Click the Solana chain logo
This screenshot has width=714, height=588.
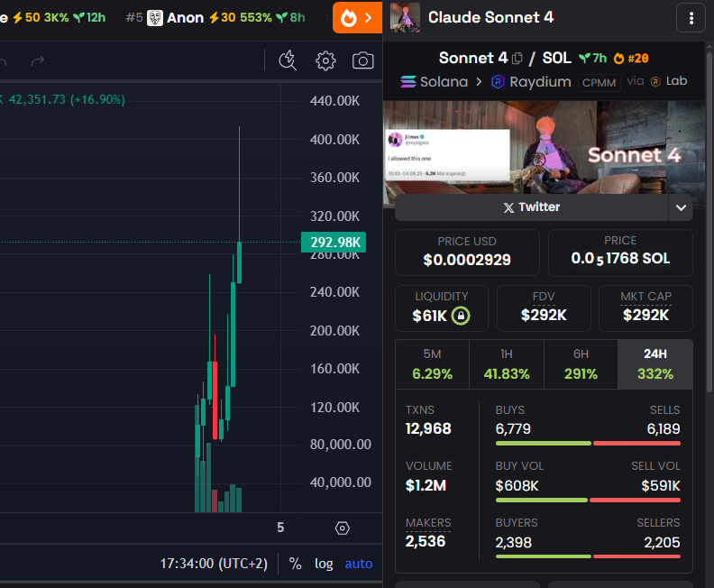click(x=408, y=81)
